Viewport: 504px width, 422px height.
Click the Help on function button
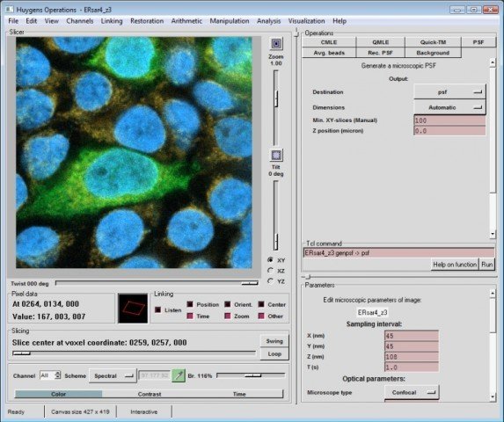pos(455,265)
